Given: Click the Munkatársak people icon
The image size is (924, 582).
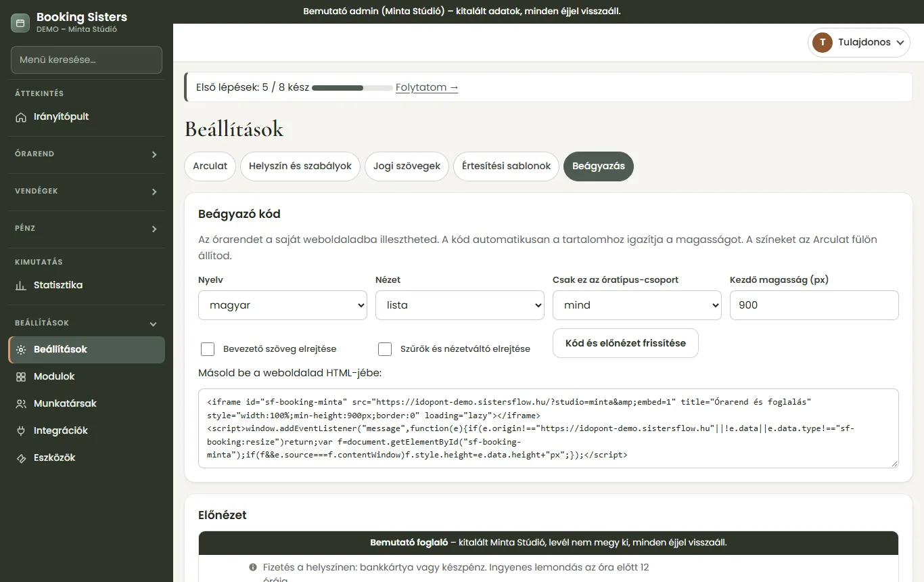Looking at the screenshot, I should click(x=21, y=404).
